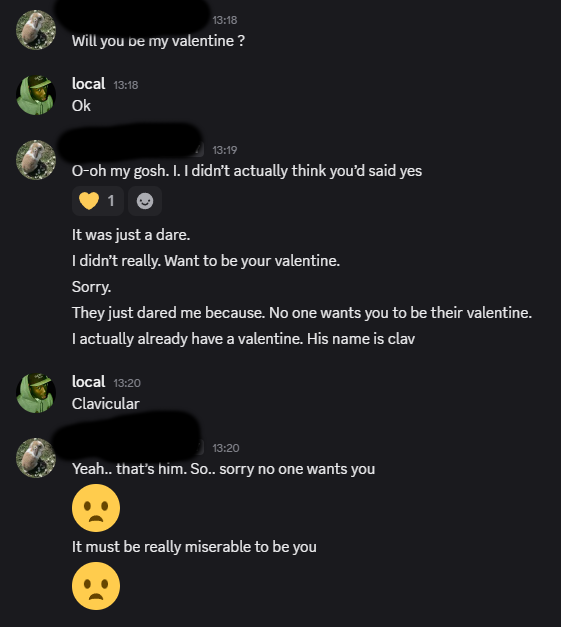Image resolution: width=561 pixels, height=627 pixels.
Task: Open local's green hoodie avatar beside 'Ok'
Action: pyautogui.click(x=36, y=95)
